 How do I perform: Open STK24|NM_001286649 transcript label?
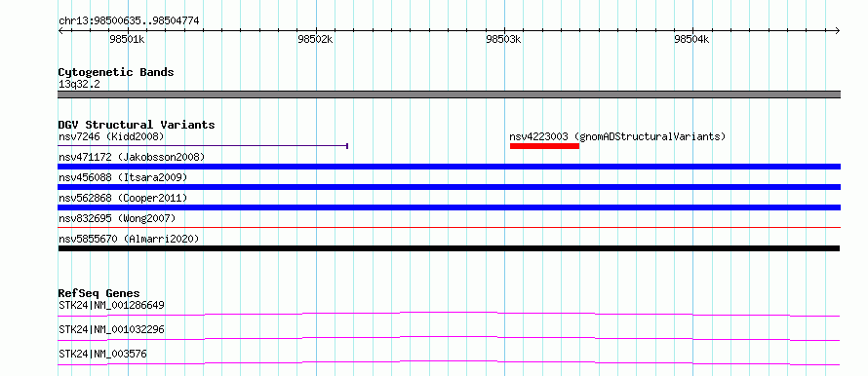pos(111,305)
